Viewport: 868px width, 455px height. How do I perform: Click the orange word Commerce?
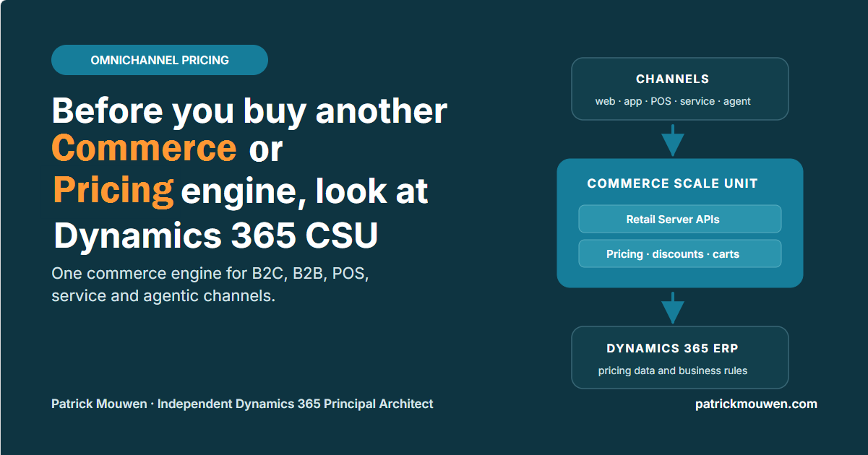pos(144,148)
